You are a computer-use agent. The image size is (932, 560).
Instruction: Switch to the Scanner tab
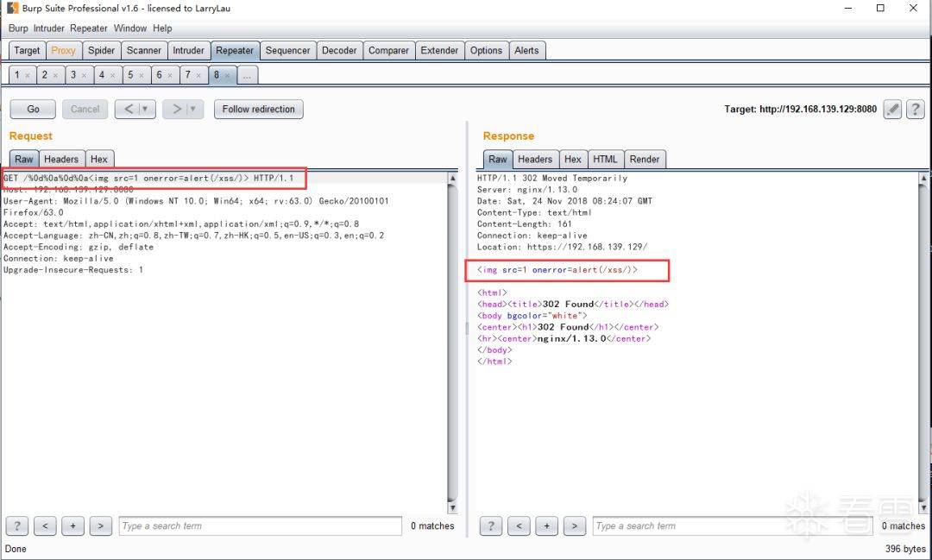coord(144,51)
